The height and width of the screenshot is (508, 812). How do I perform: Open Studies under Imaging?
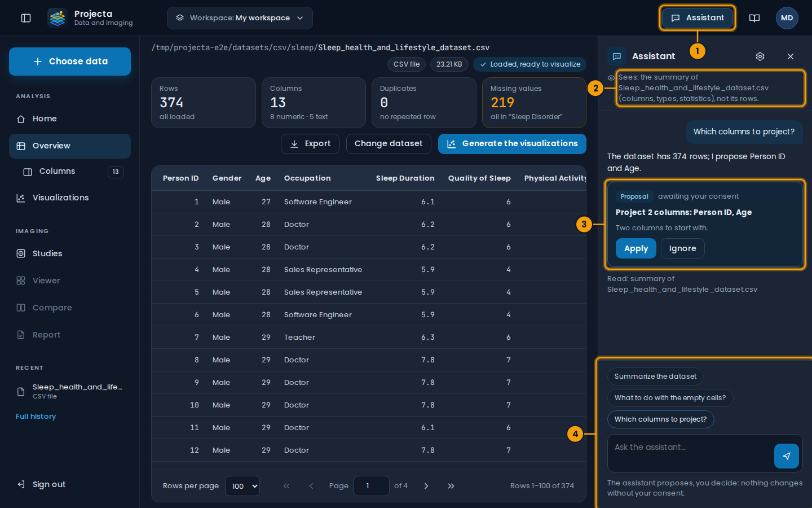coord(70,253)
